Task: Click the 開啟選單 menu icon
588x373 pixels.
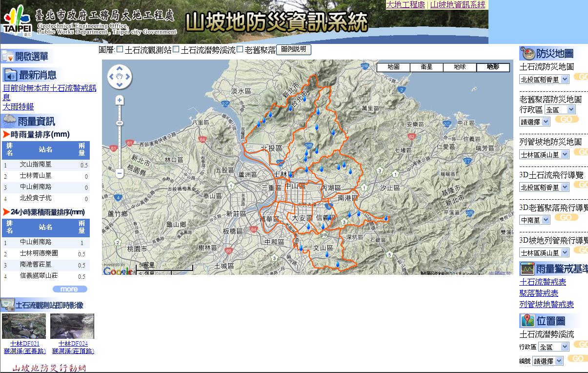Action: 8,57
